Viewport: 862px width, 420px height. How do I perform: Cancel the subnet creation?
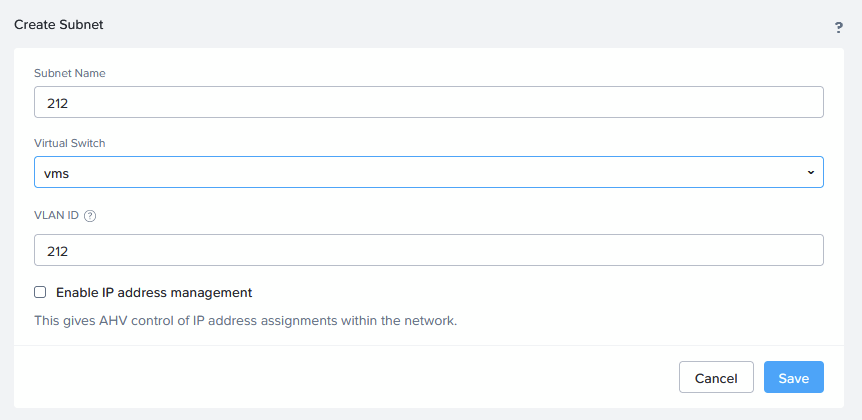pos(716,378)
